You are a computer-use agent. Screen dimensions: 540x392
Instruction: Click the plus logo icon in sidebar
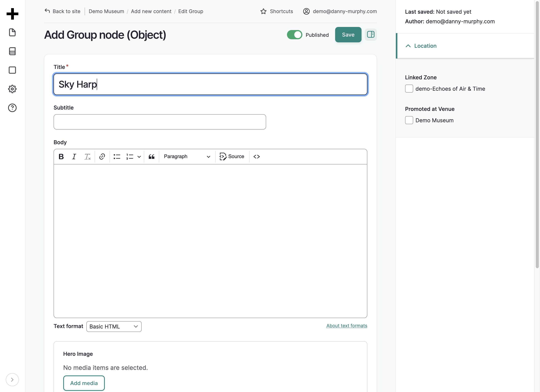click(12, 14)
